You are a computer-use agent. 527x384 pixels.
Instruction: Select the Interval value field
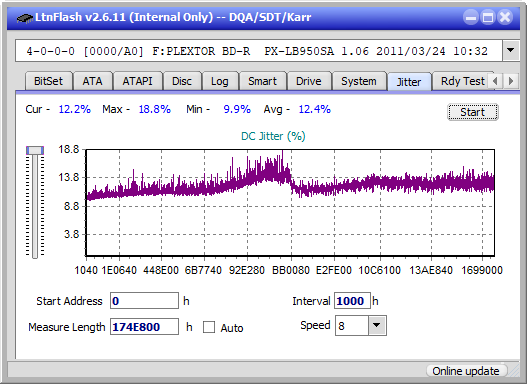(352, 301)
